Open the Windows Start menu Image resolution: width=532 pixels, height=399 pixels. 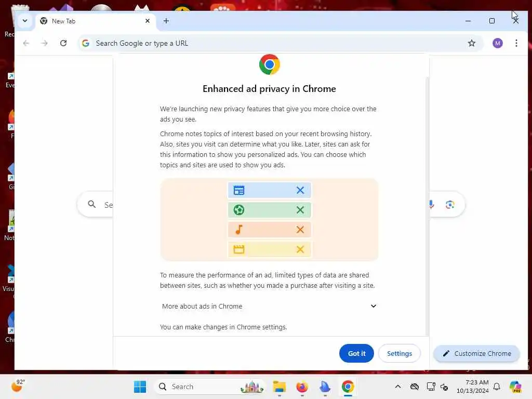click(x=140, y=387)
